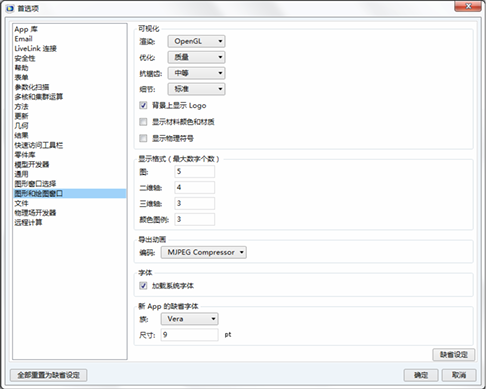Click the 尺寸 font size field showing 9
Image resolution: width=486 pixels, height=389 pixels.
[190, 335]
